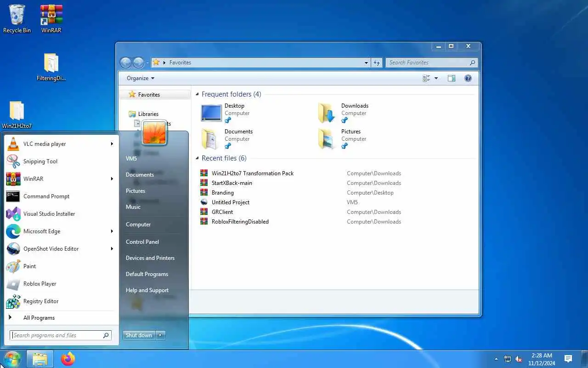Image resolution: width=588 pixels, height=368 pixels.
Task: Click the Search programs and files box
Action: click(61, 335)
